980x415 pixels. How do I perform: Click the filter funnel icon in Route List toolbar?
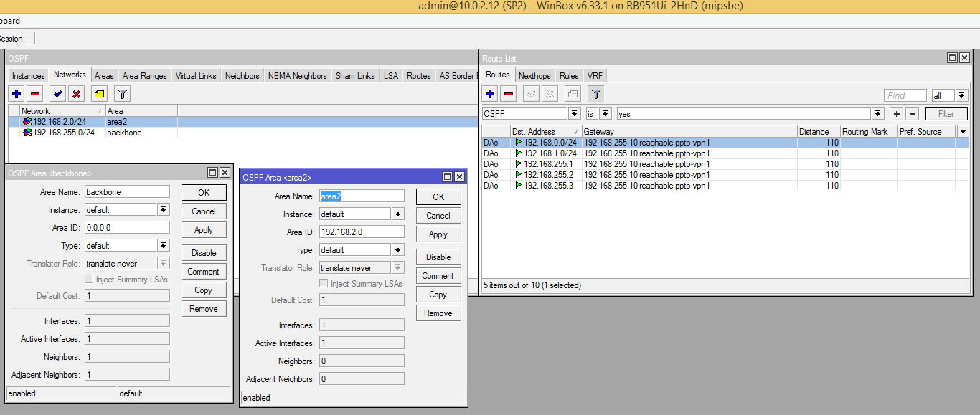pyautogui.click(x=595, y=94)
